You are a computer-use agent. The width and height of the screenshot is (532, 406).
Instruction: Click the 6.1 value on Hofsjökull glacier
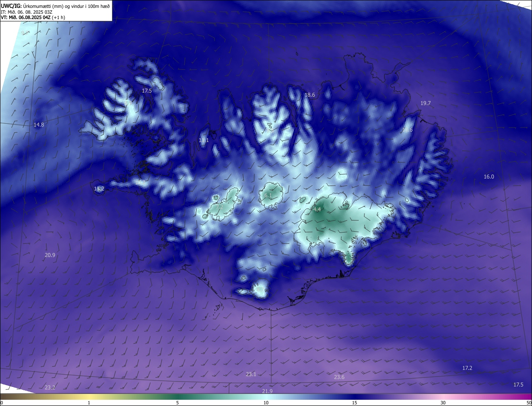[x=268, y=196]
